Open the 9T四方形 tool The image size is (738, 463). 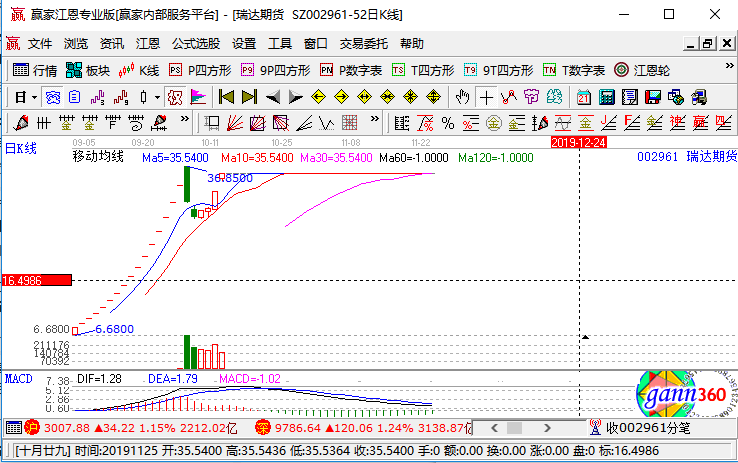point(498,71)
